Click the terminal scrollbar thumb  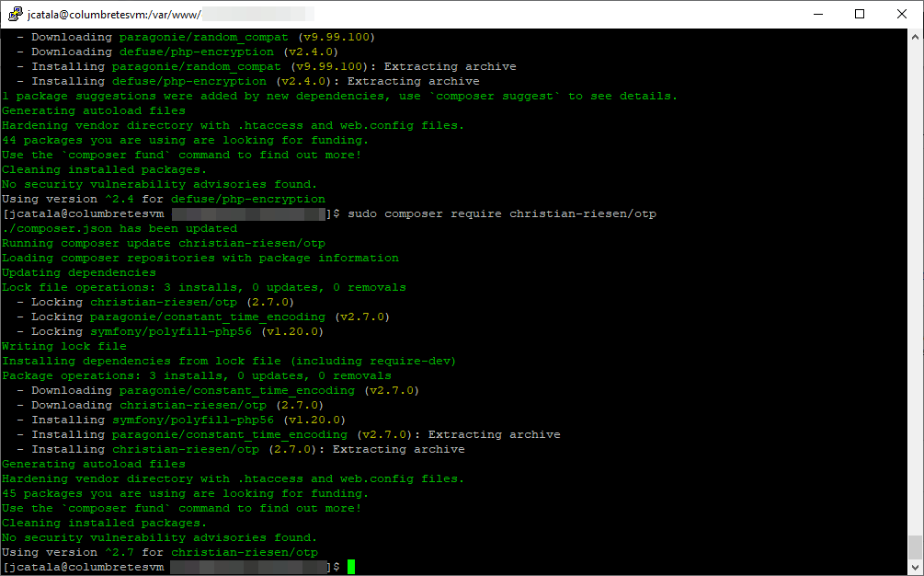pos(915,547)
